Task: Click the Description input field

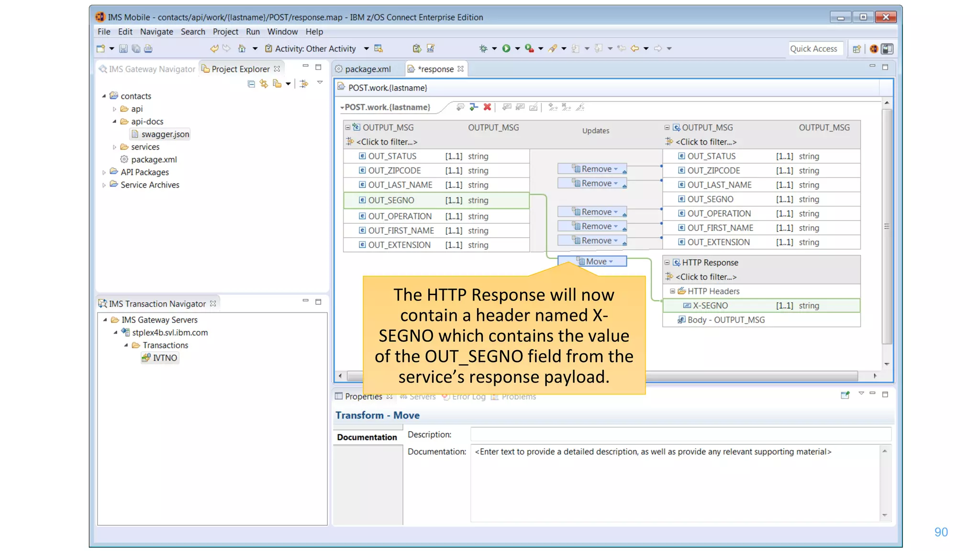Action: (x=680, y=434)
